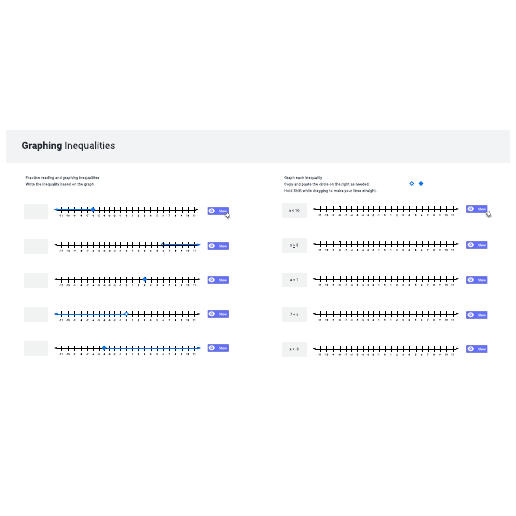Image resolution: width=516 pixels, height=516 pixels.
Task: Click second empty answer box on left
Action: click(36, 246)
